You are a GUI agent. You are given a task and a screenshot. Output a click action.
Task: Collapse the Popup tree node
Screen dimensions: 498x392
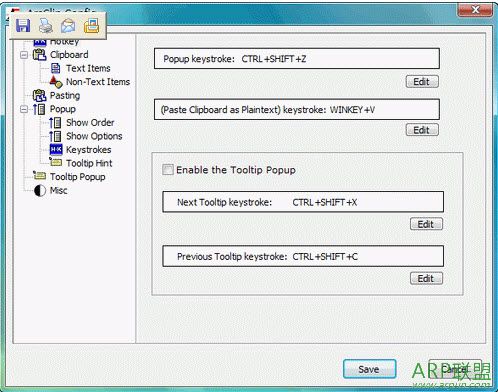24,109
